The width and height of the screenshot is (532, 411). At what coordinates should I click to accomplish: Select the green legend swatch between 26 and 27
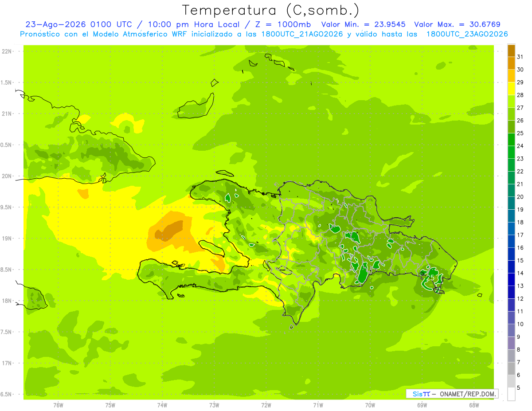511,114
